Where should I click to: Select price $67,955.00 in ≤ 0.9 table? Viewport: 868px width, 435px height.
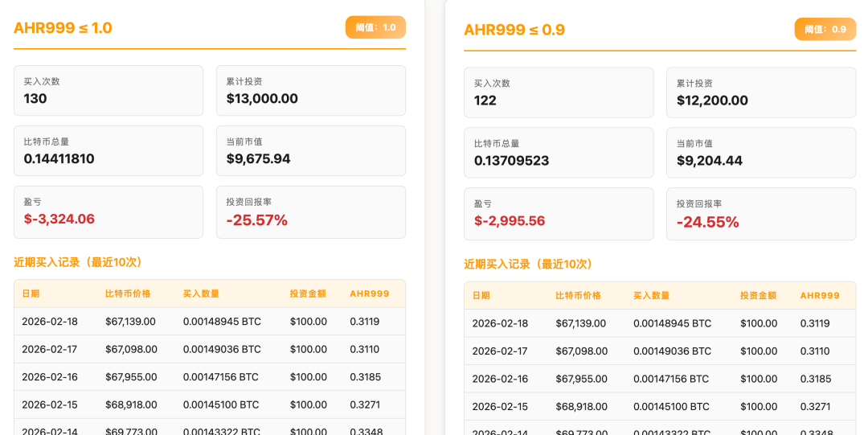[581, 379]
